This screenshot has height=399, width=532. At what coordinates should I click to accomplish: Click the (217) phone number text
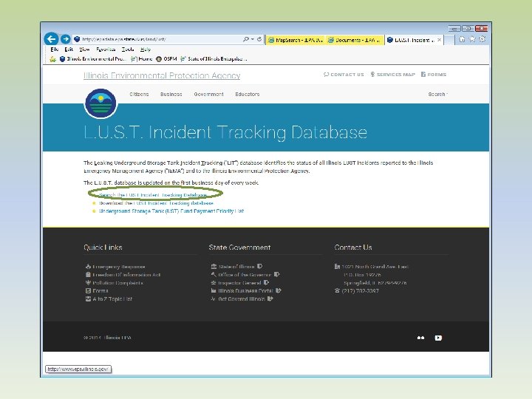(x=361, y=291)
